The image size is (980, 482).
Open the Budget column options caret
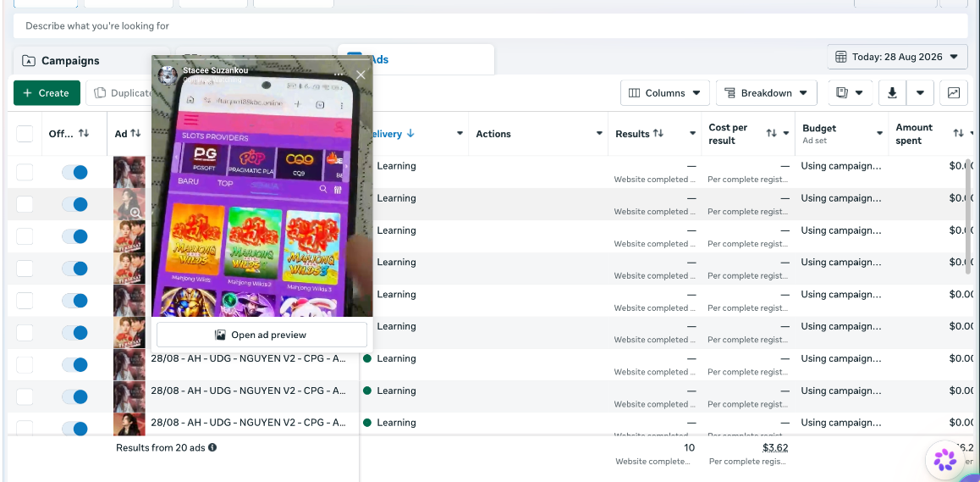click(x=879, y=133)
